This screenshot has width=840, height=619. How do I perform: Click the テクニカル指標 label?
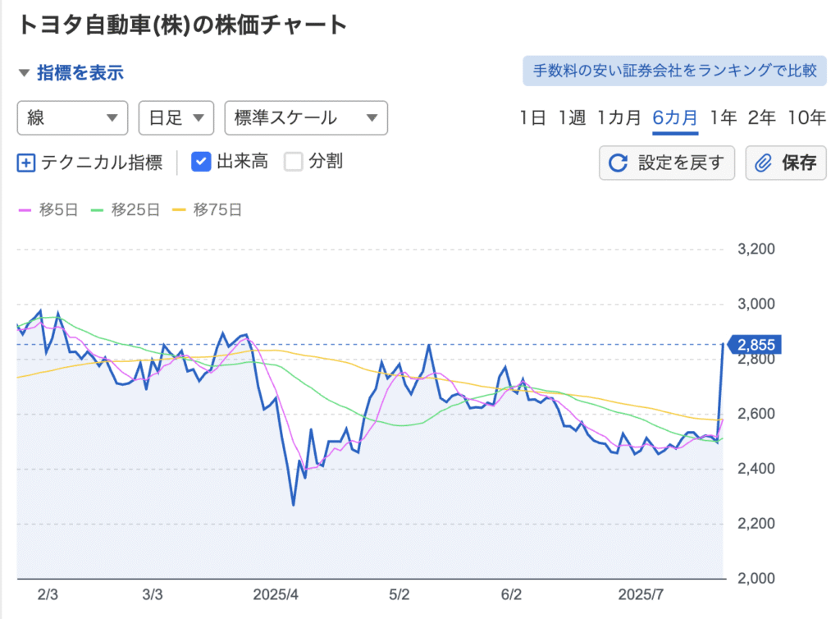pos(102,163)
